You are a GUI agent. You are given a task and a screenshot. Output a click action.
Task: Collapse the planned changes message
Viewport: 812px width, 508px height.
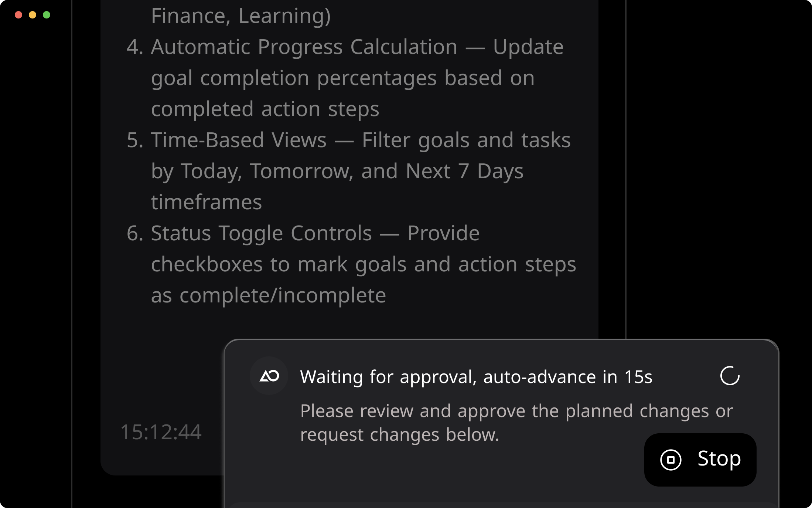tap(517, 423)
